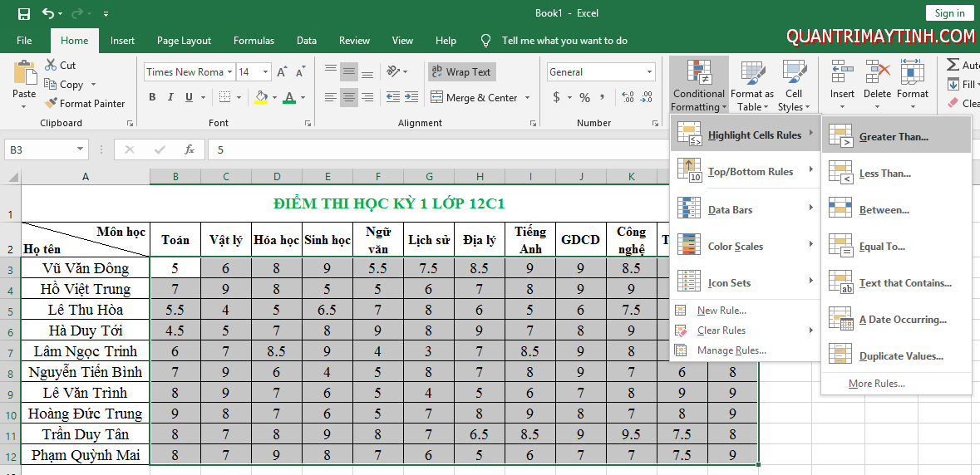Open the Formulas tab
This screenshot has height=475, width=980.
click(254, 41)
